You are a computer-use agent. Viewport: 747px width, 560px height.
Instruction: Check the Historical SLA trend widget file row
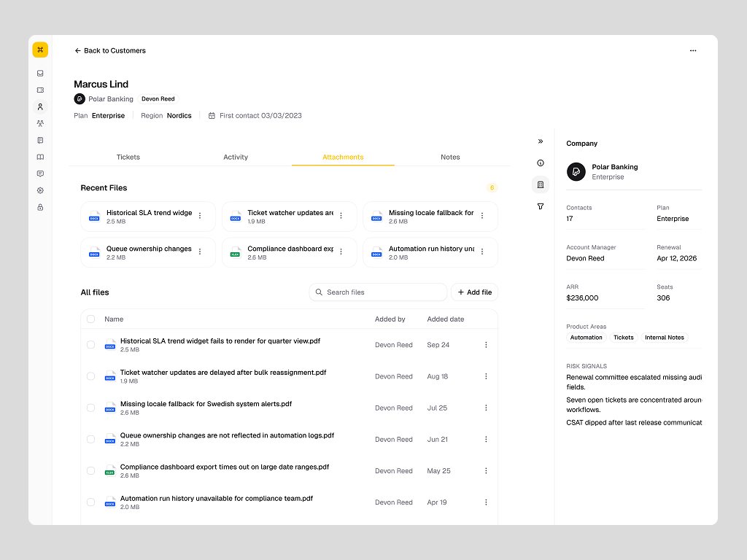(x=91, y=345)
